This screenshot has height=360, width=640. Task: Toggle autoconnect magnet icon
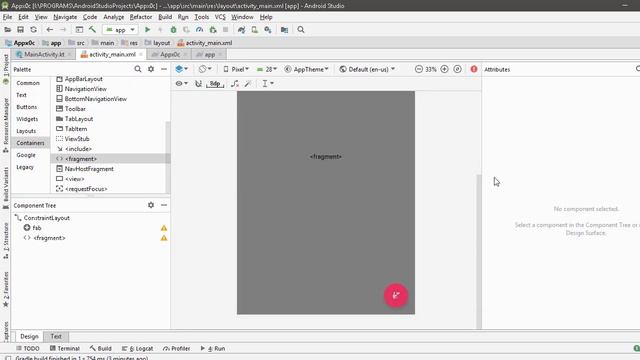click(x=198, y=84)
